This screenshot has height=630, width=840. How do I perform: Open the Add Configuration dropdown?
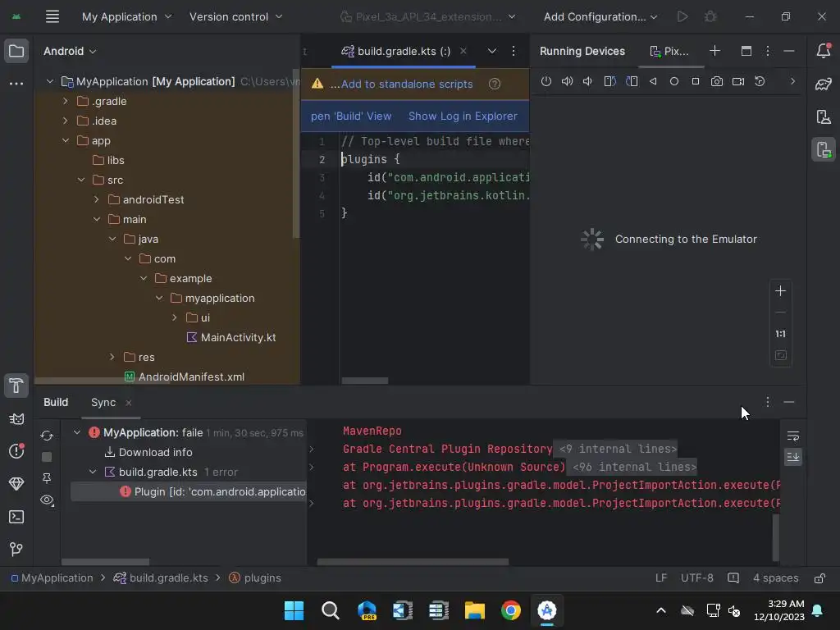[600, 16]
